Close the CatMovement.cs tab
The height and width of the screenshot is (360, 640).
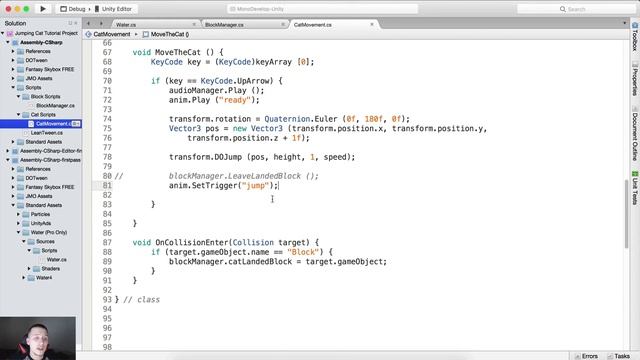pos(372,24)
